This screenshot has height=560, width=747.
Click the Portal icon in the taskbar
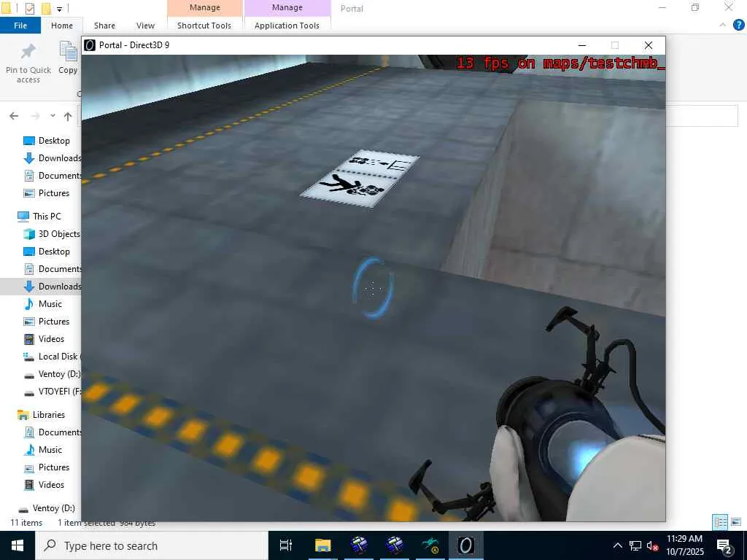coord(466,545)
